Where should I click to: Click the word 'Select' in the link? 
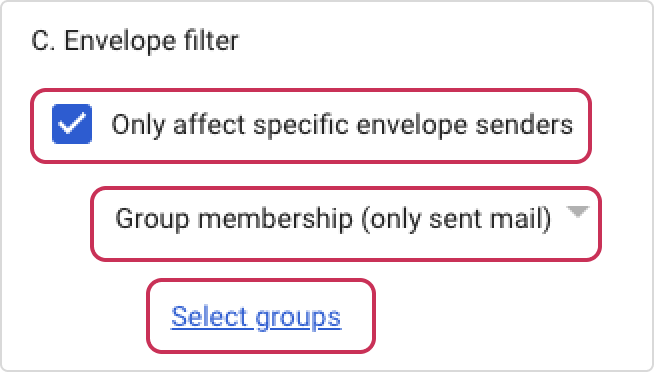pos(210,316)
